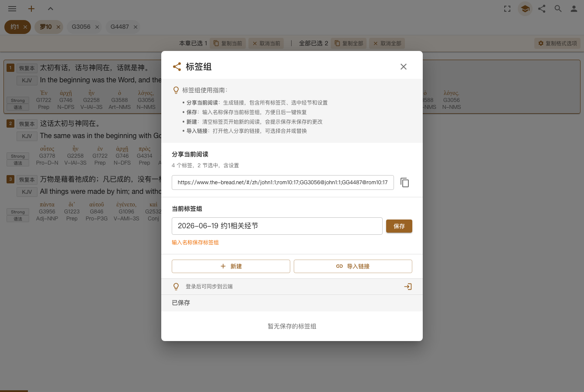Select verse number 3 badge
The width and height of the screenshot is (584, 392).
pos(10,179)
